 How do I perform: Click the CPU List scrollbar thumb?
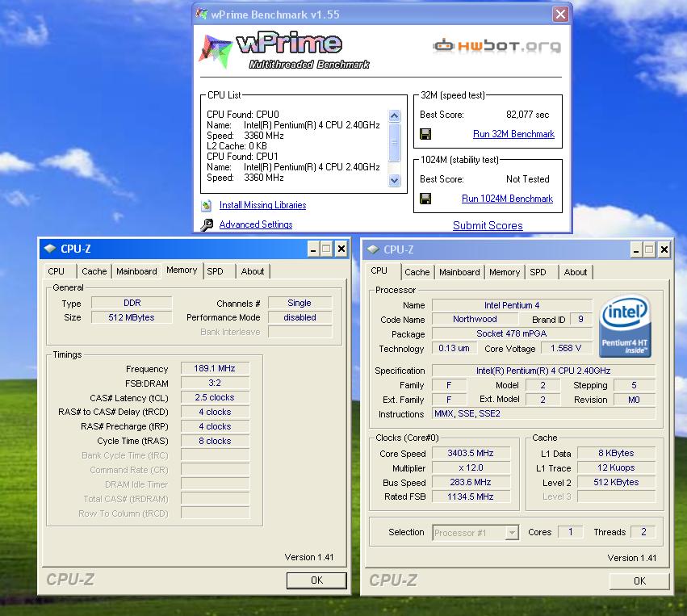pyautogui.click(x=394, y=142)
